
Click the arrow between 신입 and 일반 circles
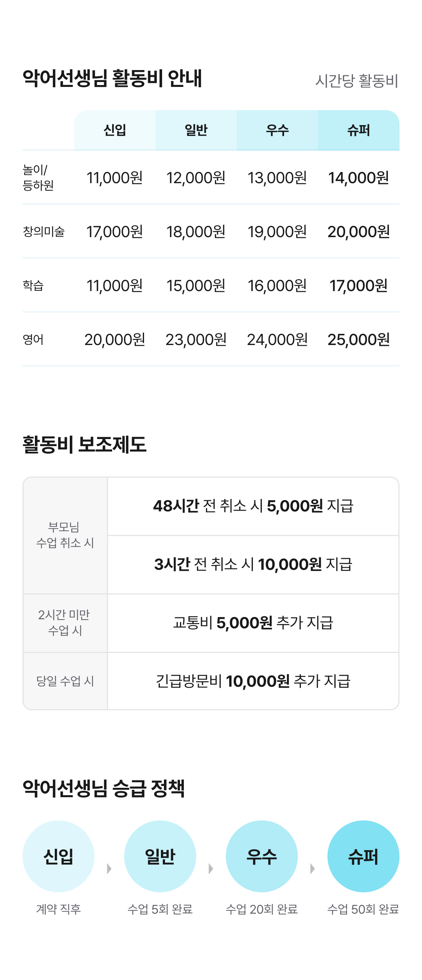[x=109, y=868]
